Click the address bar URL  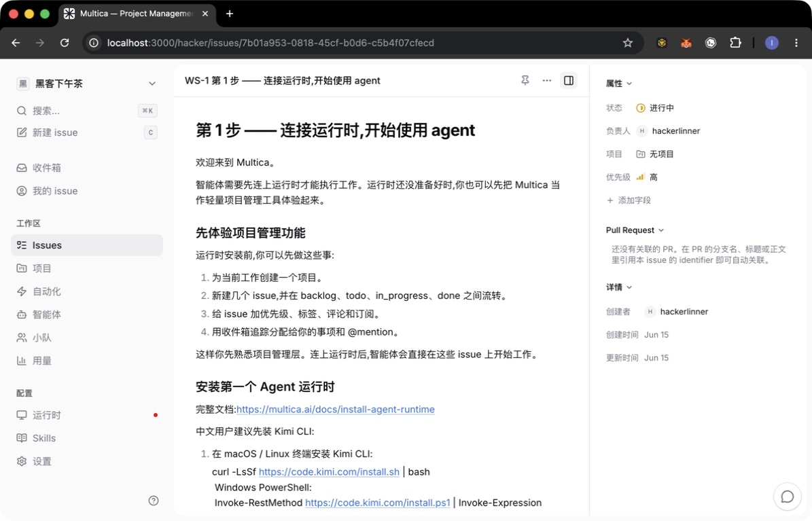(270, 43)
